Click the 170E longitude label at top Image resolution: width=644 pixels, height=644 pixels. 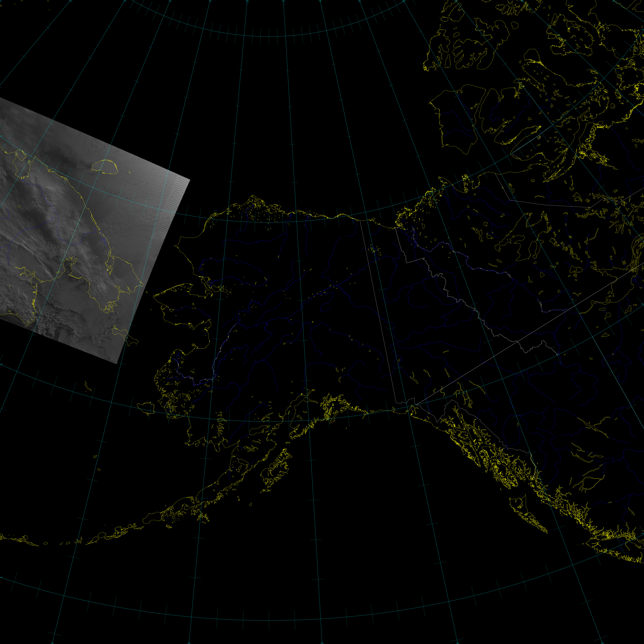click(125, 1)
